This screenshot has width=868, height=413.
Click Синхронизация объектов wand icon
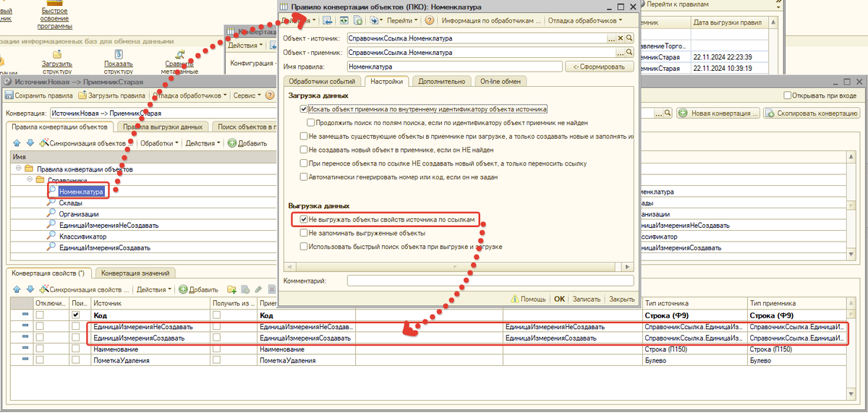(44, 142)
